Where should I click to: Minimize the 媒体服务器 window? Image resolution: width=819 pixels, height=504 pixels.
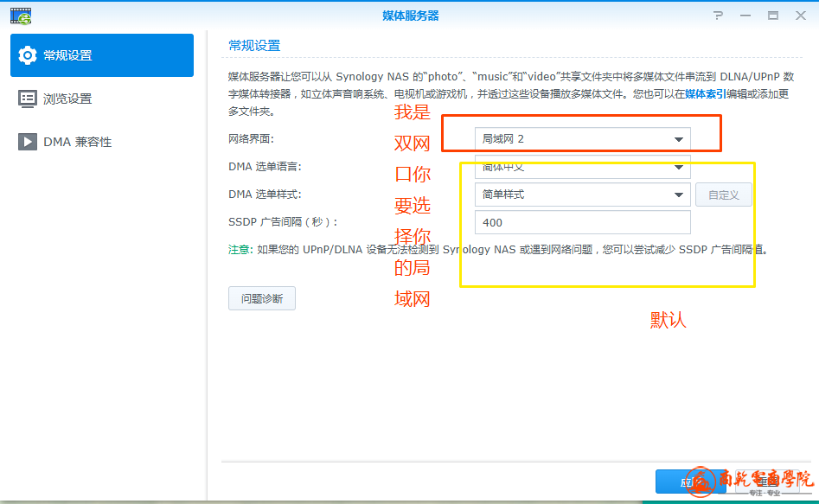(745, 16)
